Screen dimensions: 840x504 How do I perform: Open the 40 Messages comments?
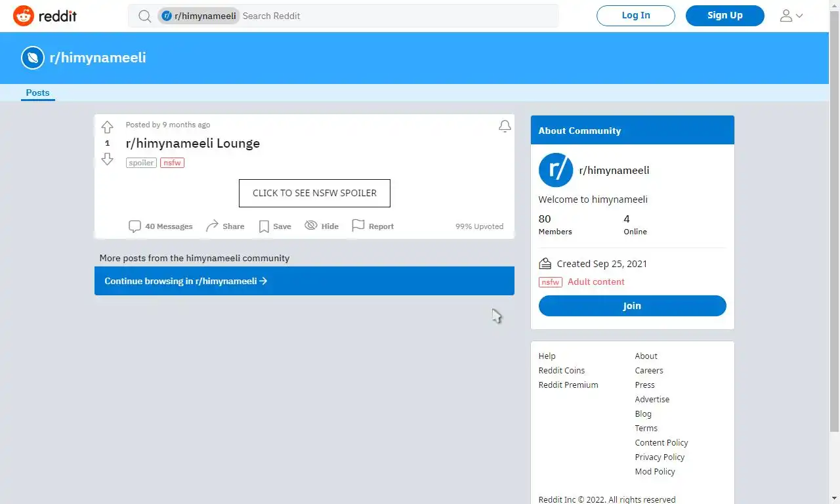coord(161,226)
